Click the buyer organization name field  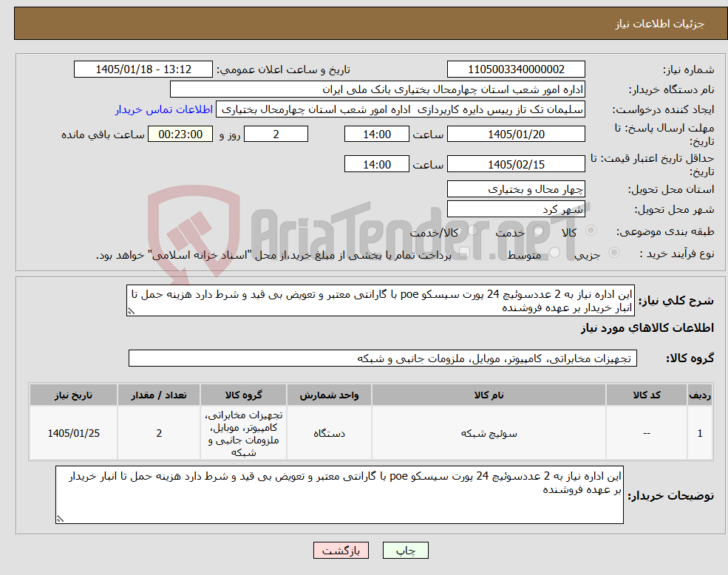click(x=378, y=89)
